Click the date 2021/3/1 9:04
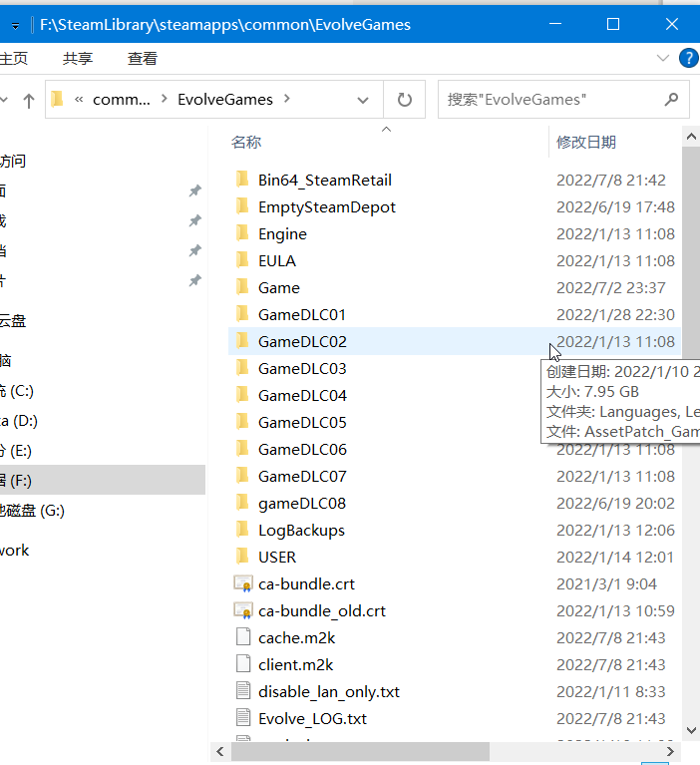This screenshot has width=700, height=765. point(606,584)
